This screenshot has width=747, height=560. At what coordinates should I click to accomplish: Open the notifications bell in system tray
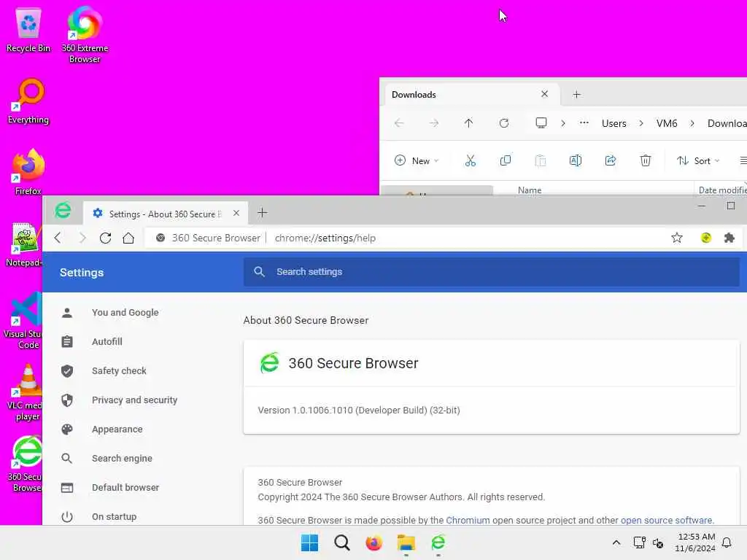coord(727,542)
